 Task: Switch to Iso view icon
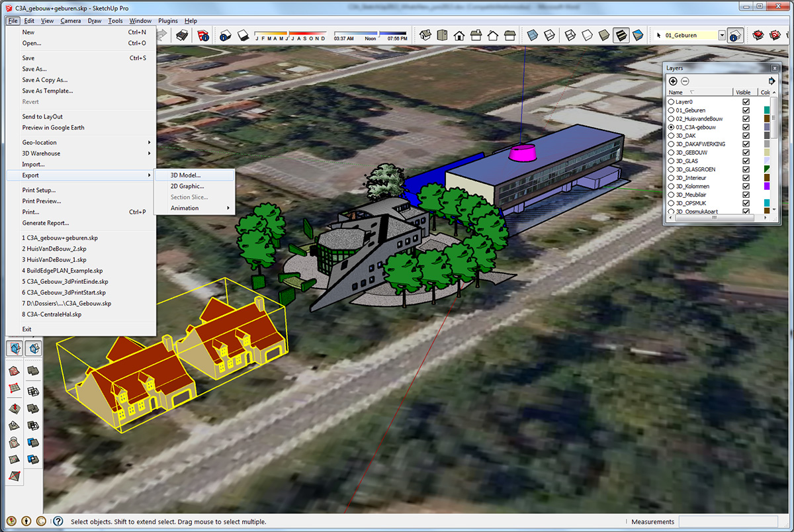(426, 35)
